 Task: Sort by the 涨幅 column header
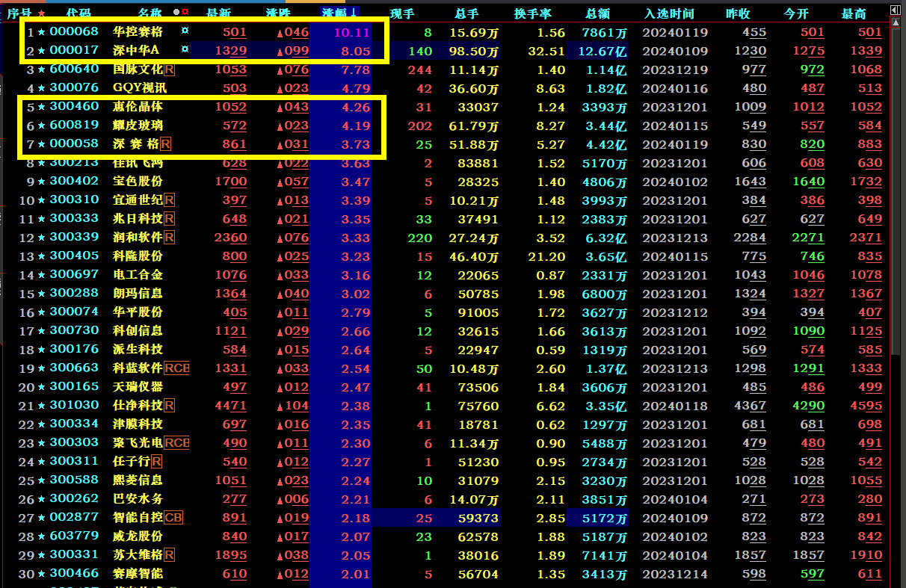(339, 13)
